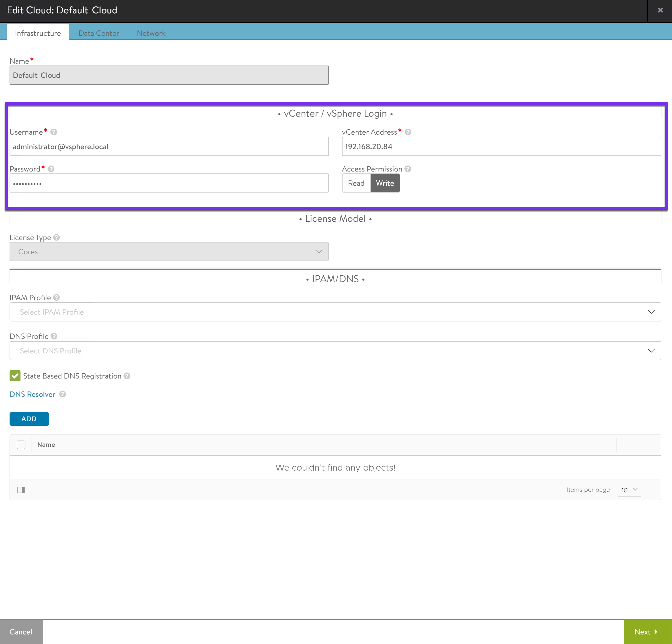This screenshot has height=644, width=672.
Task: Check the select-all box beside Name column
Action: [21, 445]
